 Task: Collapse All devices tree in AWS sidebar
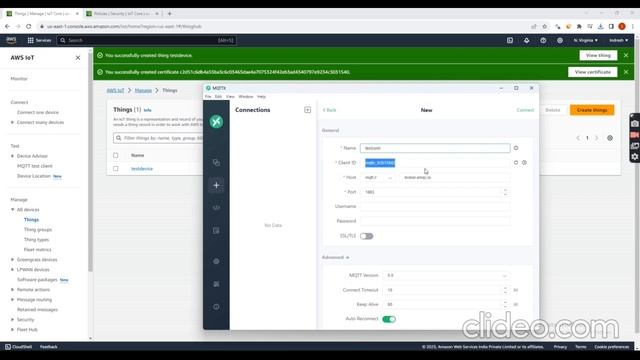[x=12, y=210]
